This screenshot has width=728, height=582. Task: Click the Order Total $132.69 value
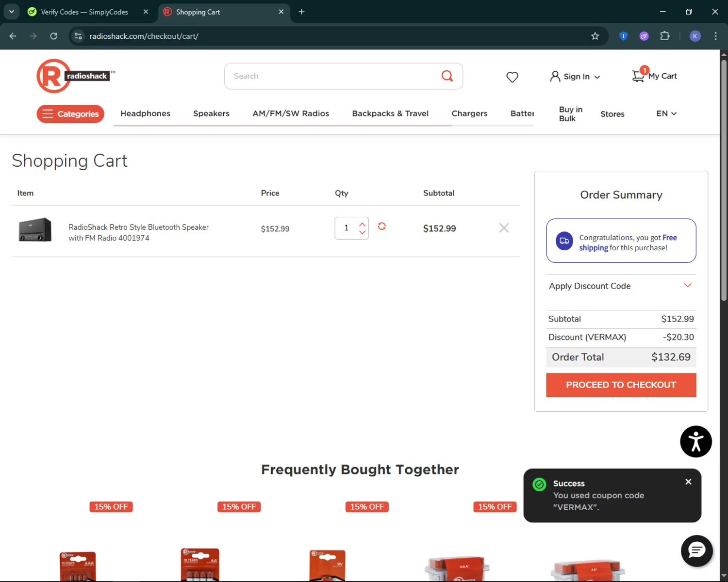pos(671,357)
